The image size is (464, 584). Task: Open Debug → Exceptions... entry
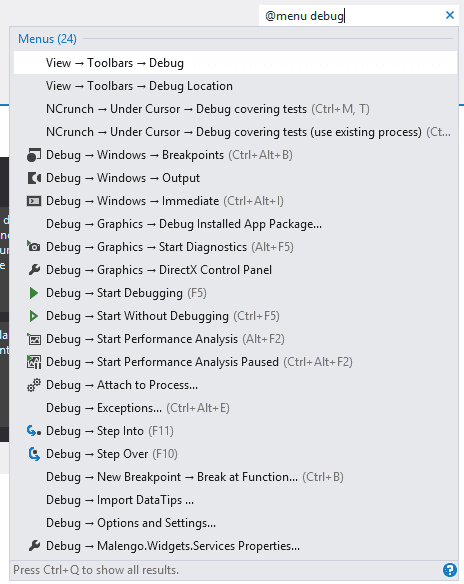[x=235, y=408]
